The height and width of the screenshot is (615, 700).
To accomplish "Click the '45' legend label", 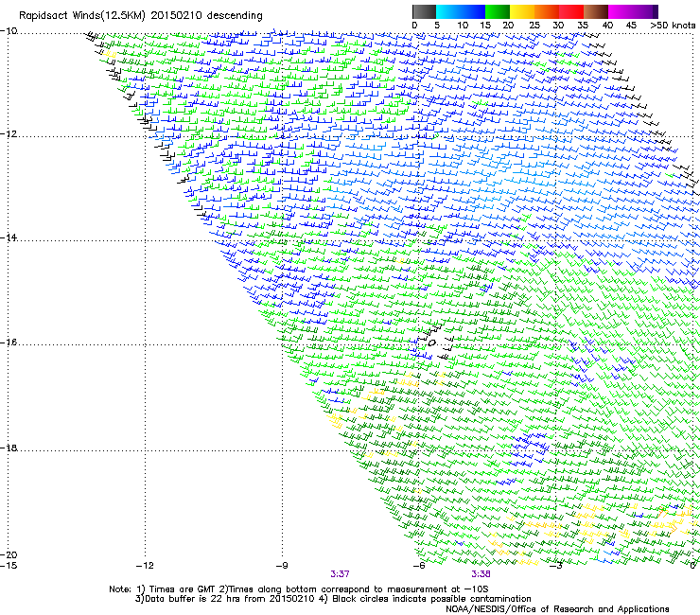I will 631,26.
